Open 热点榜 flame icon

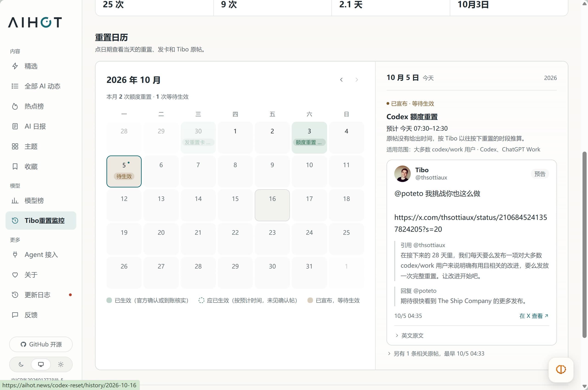15,106
